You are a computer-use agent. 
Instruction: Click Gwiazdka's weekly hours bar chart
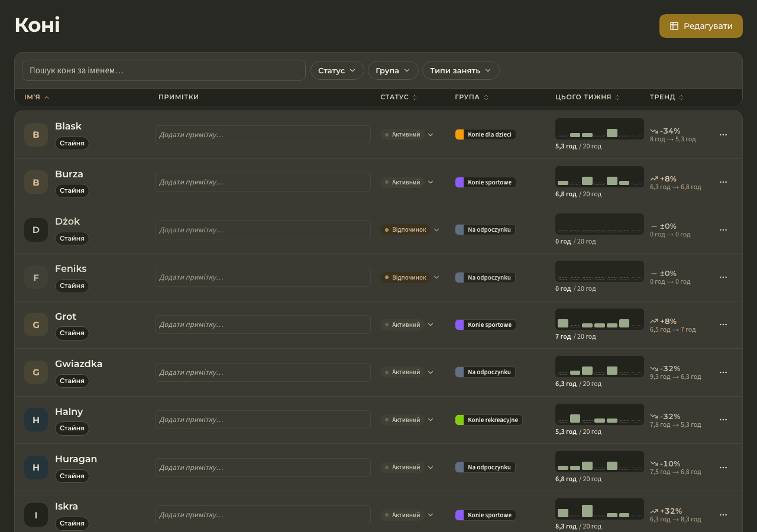[600, 366]
